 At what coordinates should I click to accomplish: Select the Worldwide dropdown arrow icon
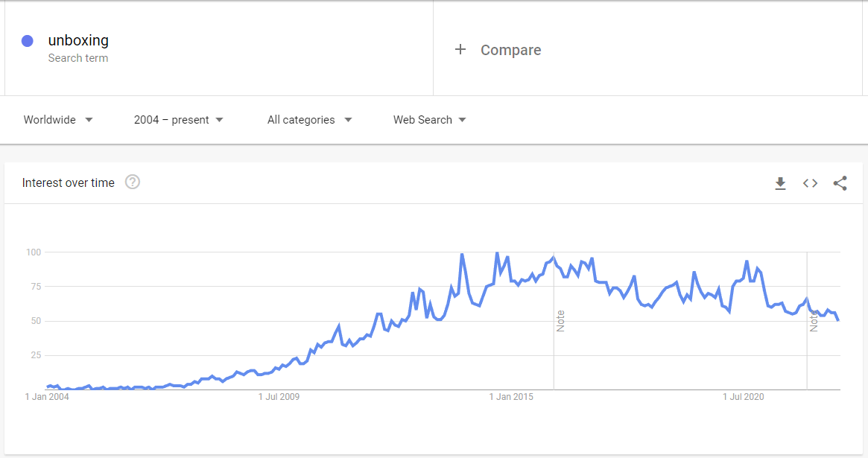(89, 119)
